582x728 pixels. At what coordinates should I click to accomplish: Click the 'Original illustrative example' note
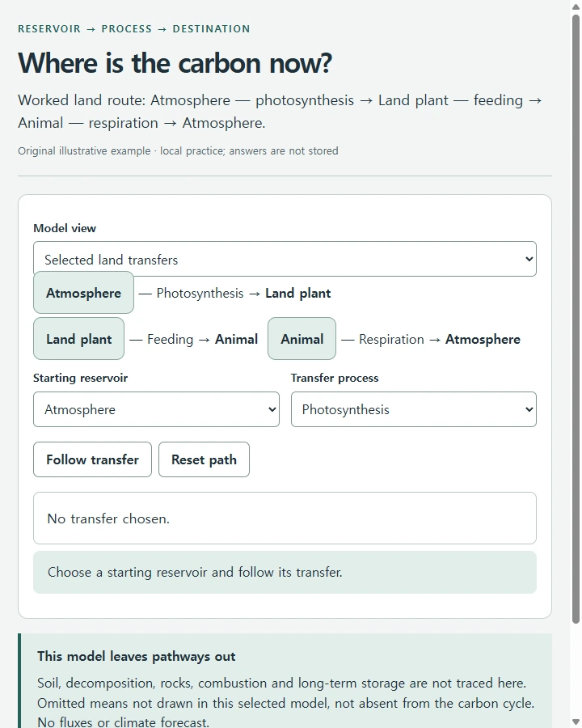tap(178, 151)
